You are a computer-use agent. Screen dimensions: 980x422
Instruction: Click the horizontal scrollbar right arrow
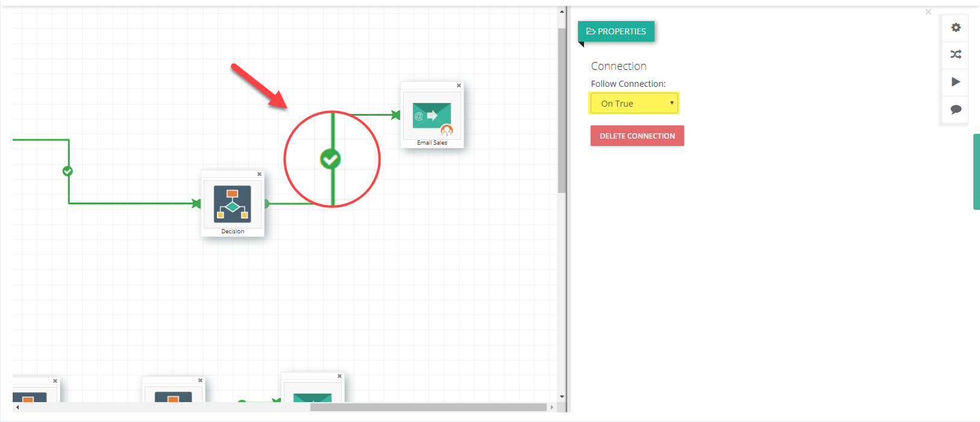(x=551, y=408)
